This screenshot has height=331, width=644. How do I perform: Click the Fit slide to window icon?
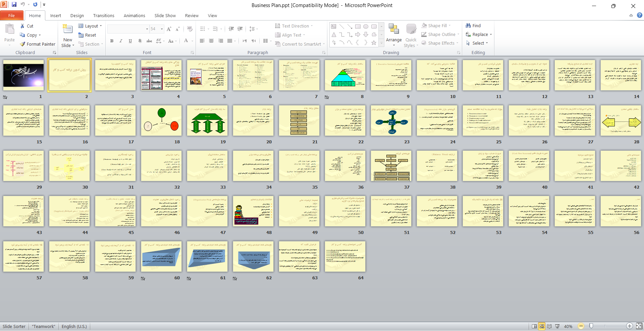click(x=639, y=326)
